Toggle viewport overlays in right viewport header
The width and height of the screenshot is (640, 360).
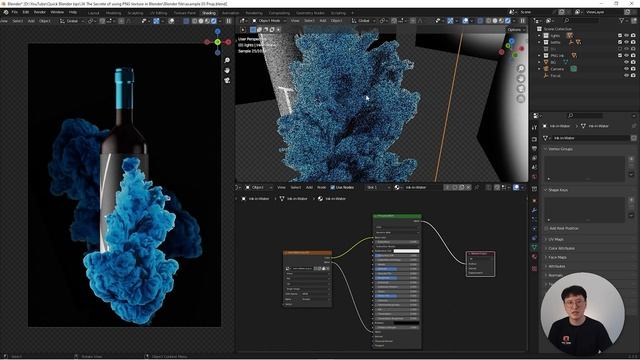(465, 20)
